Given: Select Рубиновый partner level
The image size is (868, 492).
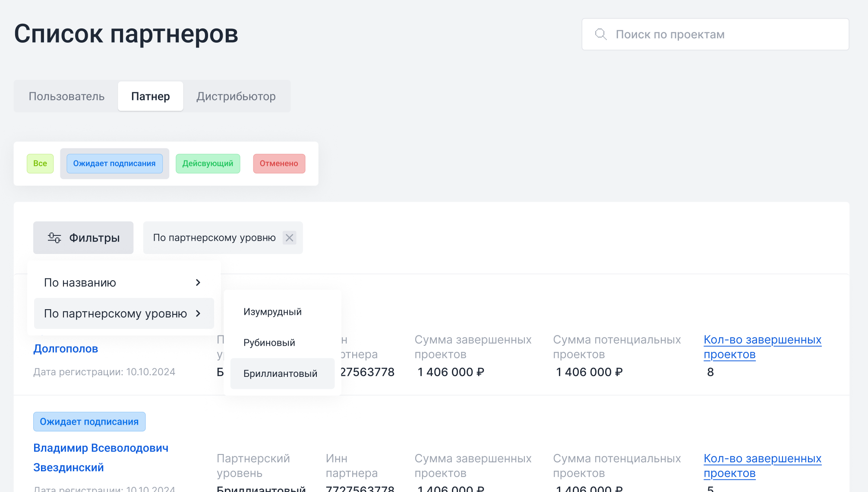Looking at the screenshot, I should (282, 343).
